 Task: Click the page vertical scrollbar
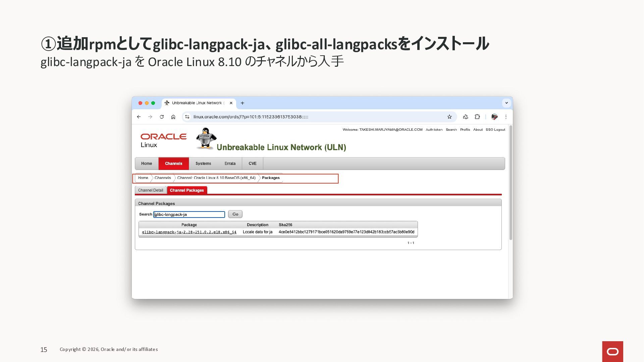click(x=511, y=183)
